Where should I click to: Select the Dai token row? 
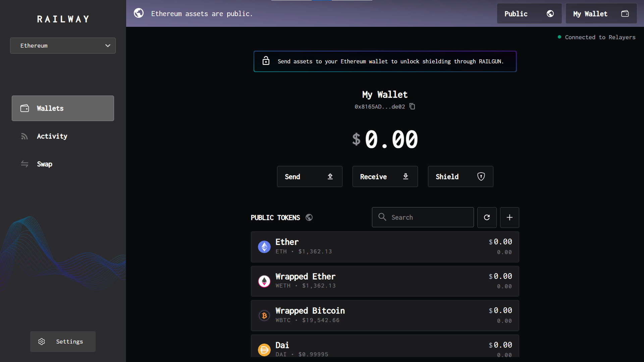[x=385, y=346]
